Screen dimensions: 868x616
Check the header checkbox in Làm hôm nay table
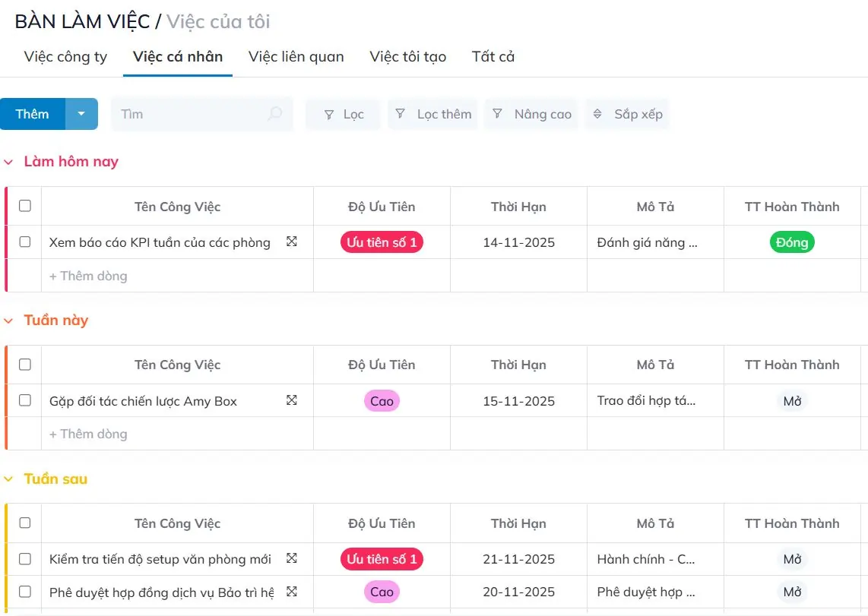point(24,206)
